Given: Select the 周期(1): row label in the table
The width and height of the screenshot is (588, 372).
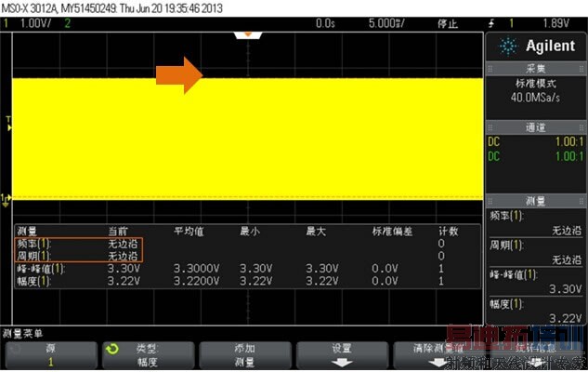Looking at the screenshot, I should point(33,256).
